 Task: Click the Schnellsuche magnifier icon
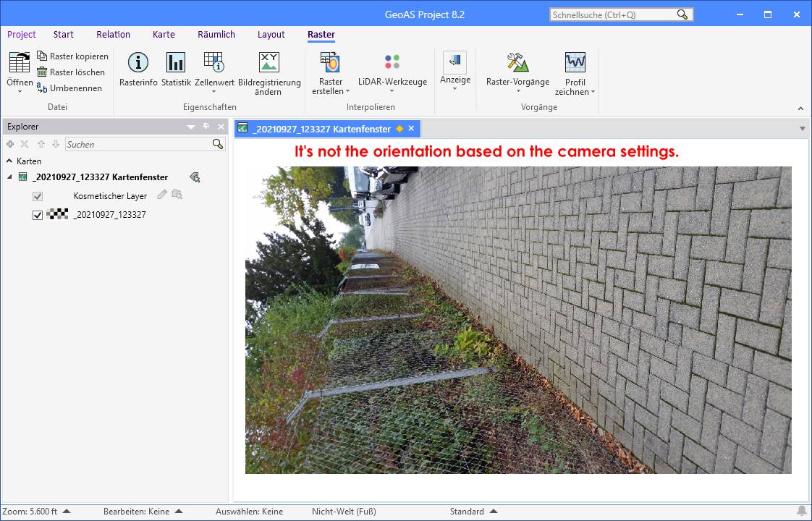683,14
